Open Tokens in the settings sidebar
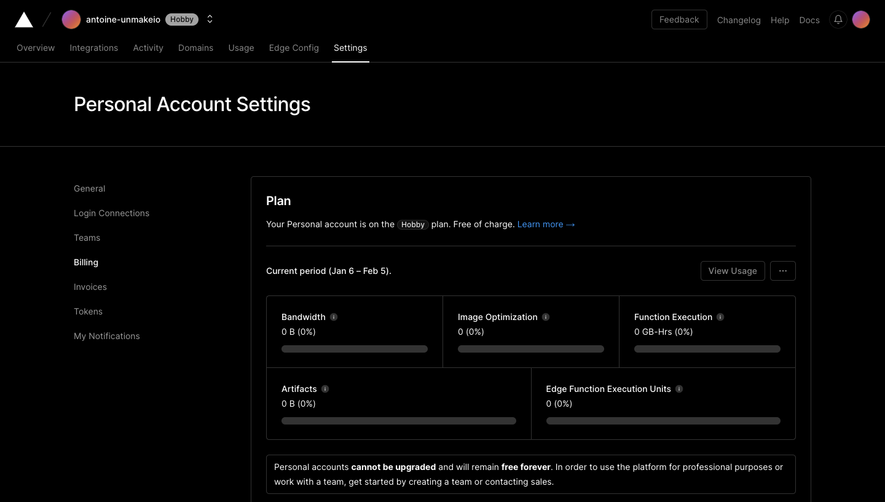The height and width of the screenshot is (502, 885). (88, 311)
